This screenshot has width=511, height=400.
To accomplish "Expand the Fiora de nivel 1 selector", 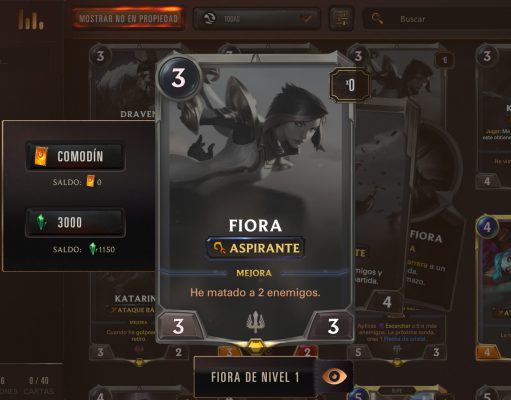I will coord(255,377).
